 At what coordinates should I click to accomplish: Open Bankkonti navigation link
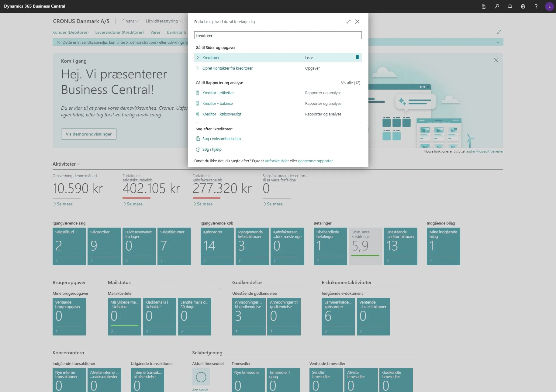tap(176, 32)
